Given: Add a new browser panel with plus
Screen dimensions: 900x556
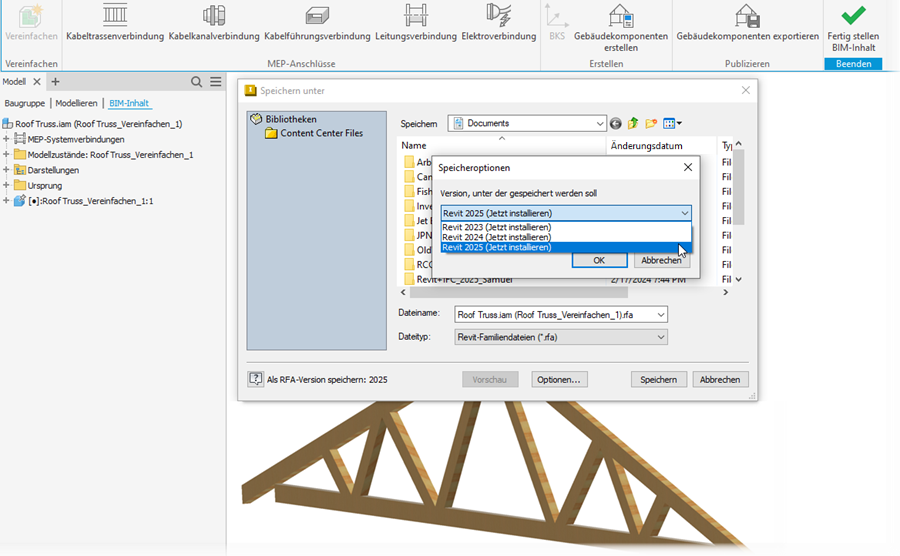Looking at the screenshot, I should (55, 81).
